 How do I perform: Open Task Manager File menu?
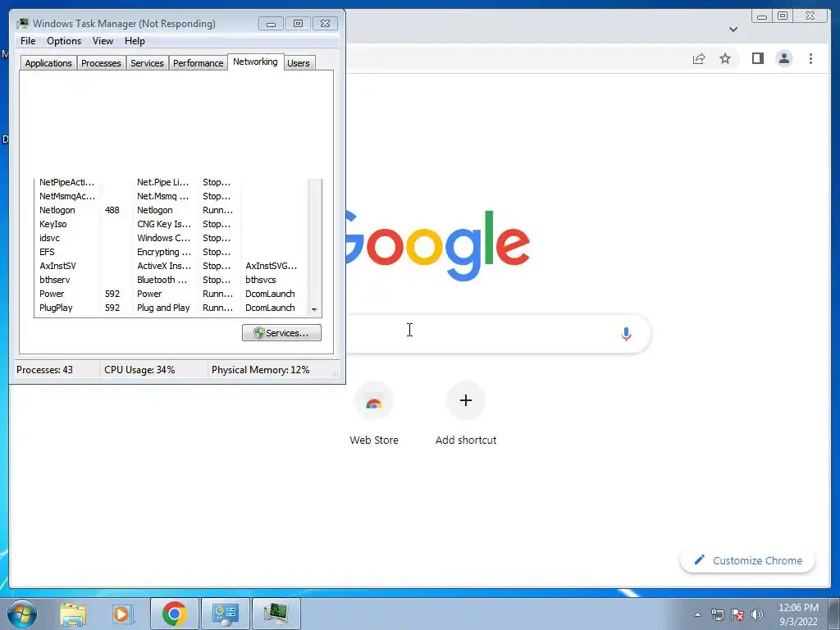[x=28, y=41]
